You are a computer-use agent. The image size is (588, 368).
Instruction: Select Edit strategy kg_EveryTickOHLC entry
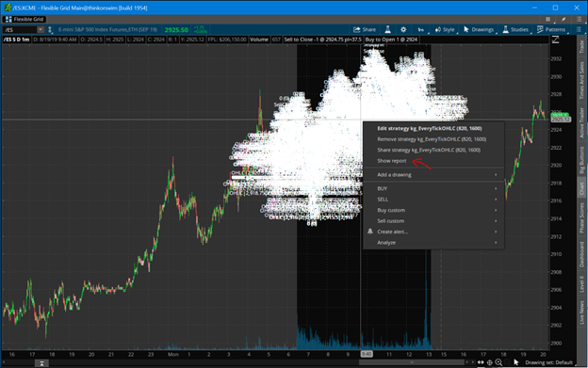click(430, 128)
